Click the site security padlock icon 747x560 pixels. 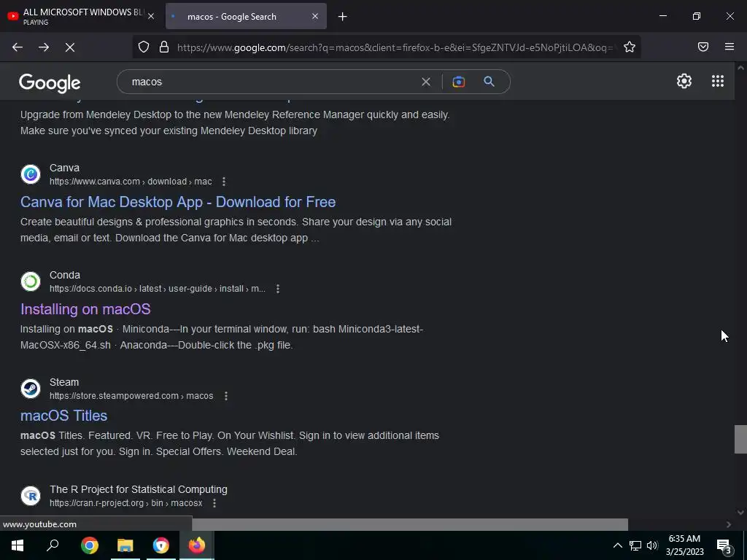pos(164,47)
